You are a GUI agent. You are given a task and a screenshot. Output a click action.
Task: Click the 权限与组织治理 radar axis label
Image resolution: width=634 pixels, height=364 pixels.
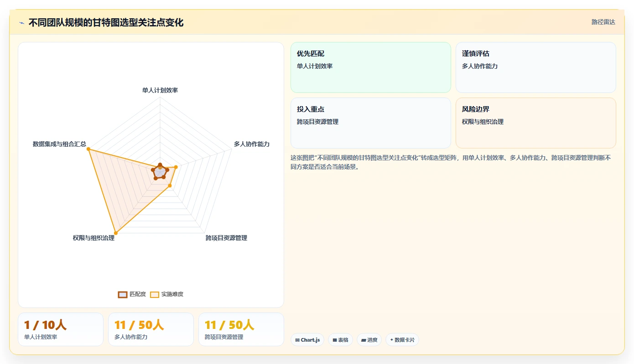[x=94, y=238]
